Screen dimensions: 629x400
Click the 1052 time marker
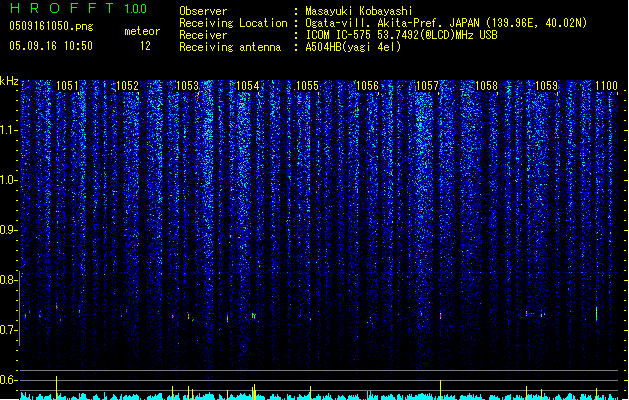click(127, 86)
